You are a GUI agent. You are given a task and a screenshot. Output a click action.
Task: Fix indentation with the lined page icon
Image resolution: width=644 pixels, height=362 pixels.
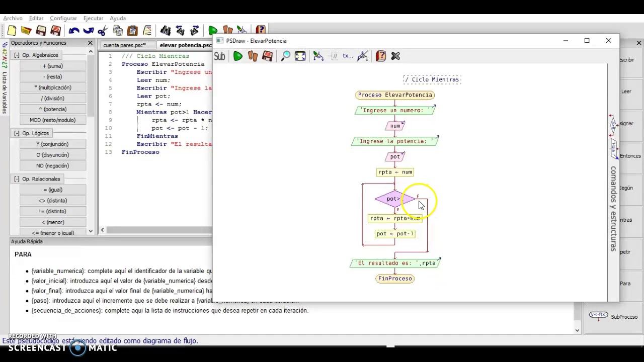(147, 31)
